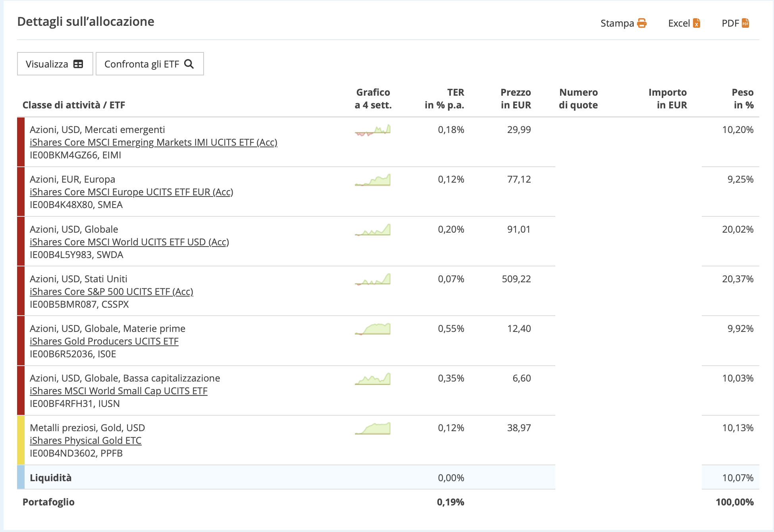Open iShares Core MSCI Europe UCITS ETF link
774x532 pixels.
[131, 192]
